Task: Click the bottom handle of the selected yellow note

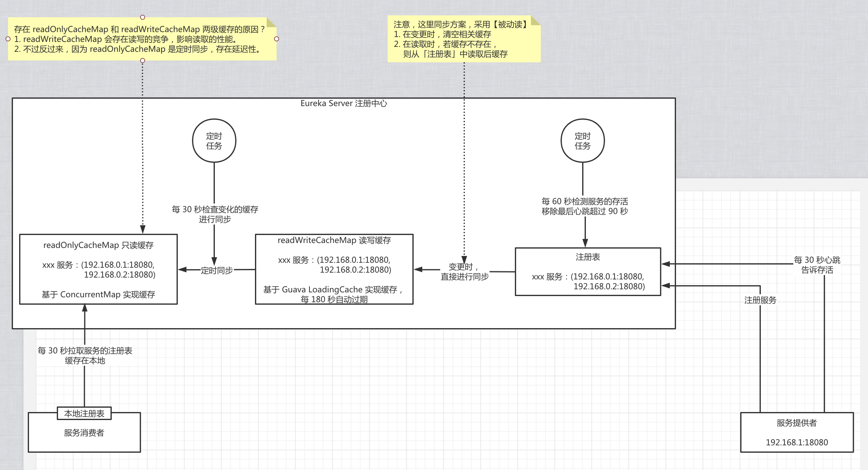Action: pyautogui.click(x=143, y=61)
